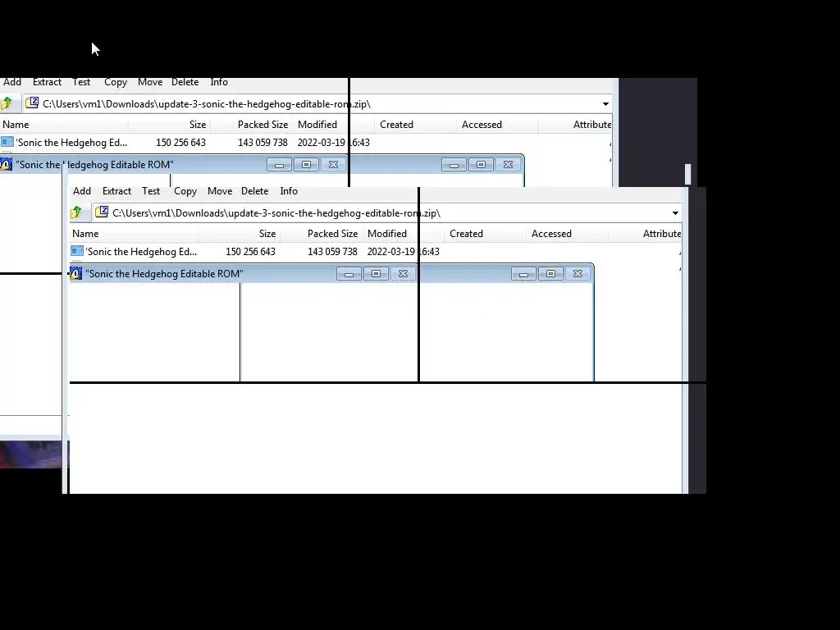This screenshot has height=630, width=840.
Task: Click packed size 143 059 738 in upper list
Action: (x=262, y=142)
